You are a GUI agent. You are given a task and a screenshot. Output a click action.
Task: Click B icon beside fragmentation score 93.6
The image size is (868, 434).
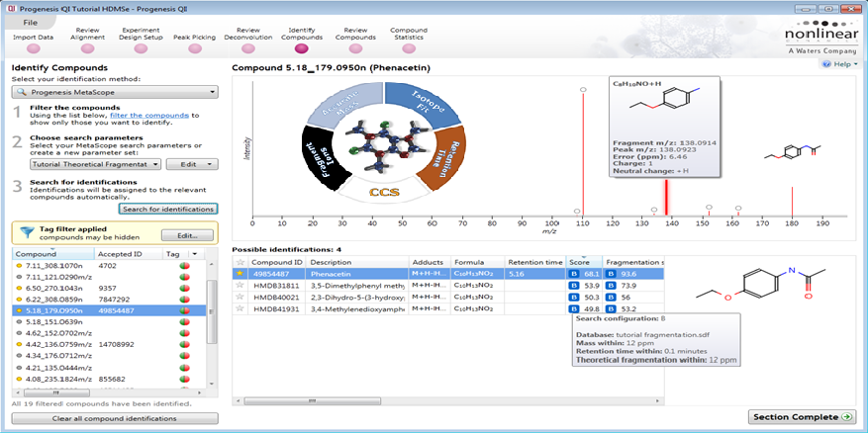coord(610,274)
